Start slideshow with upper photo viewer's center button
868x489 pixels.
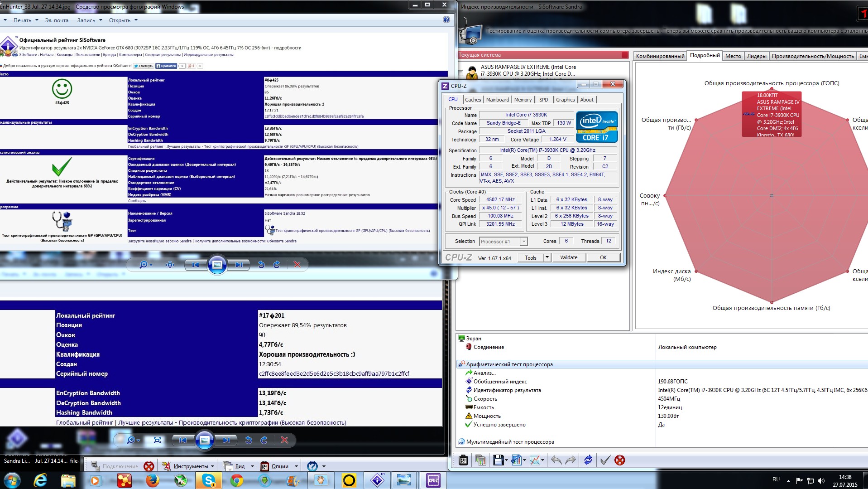click(x=217, y=265)
